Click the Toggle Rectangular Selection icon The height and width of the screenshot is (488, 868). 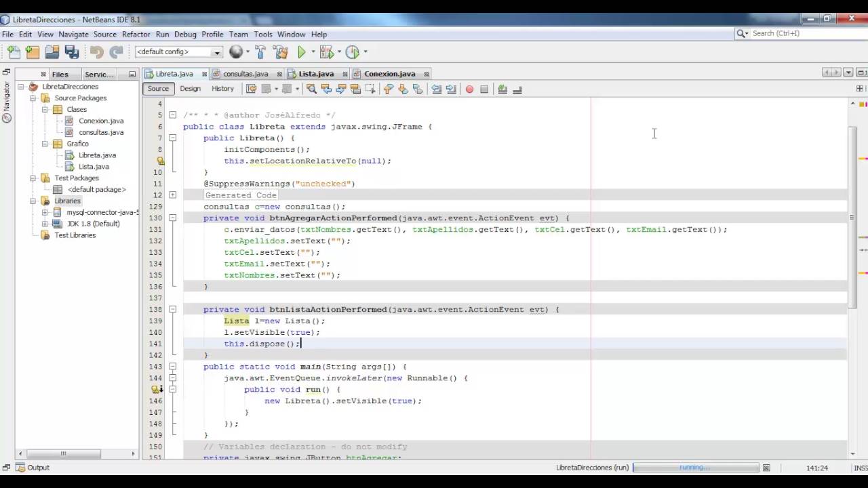pyautogui.click(x=371, y=89)
